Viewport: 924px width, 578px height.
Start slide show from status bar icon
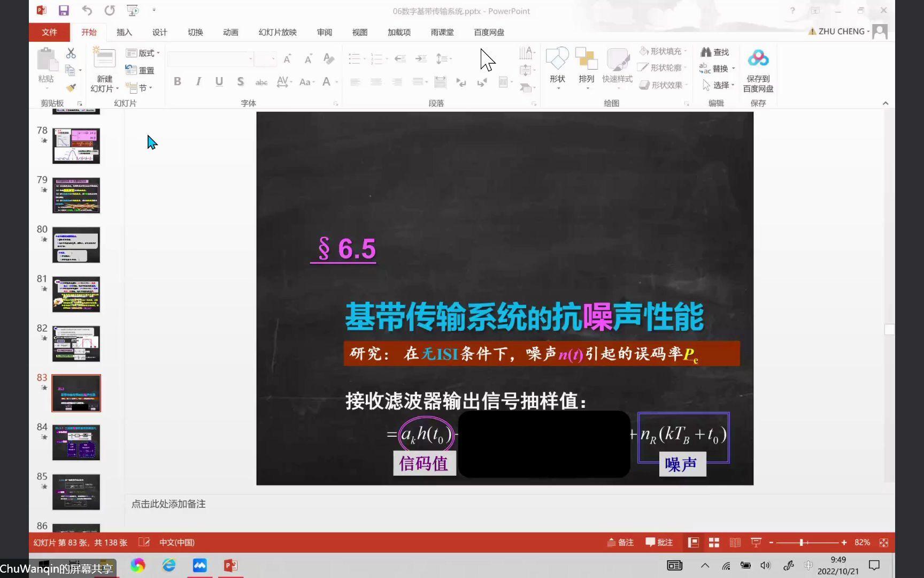[756, 542]
